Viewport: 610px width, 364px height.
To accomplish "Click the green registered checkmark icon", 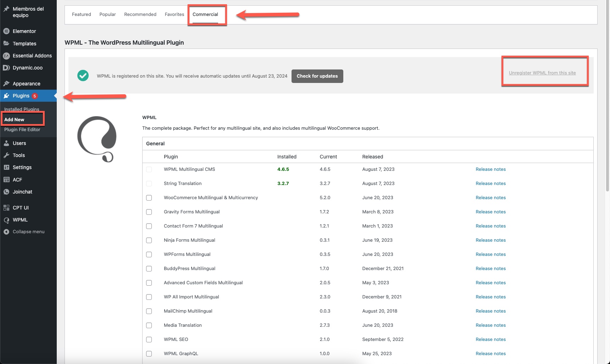I will [83, 75].
